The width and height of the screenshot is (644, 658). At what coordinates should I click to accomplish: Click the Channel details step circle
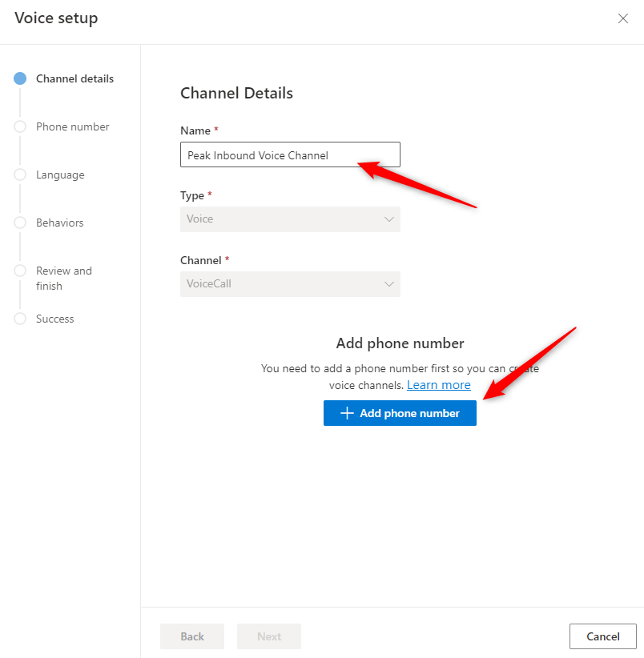pyautogui.click(x=20, y=78)
